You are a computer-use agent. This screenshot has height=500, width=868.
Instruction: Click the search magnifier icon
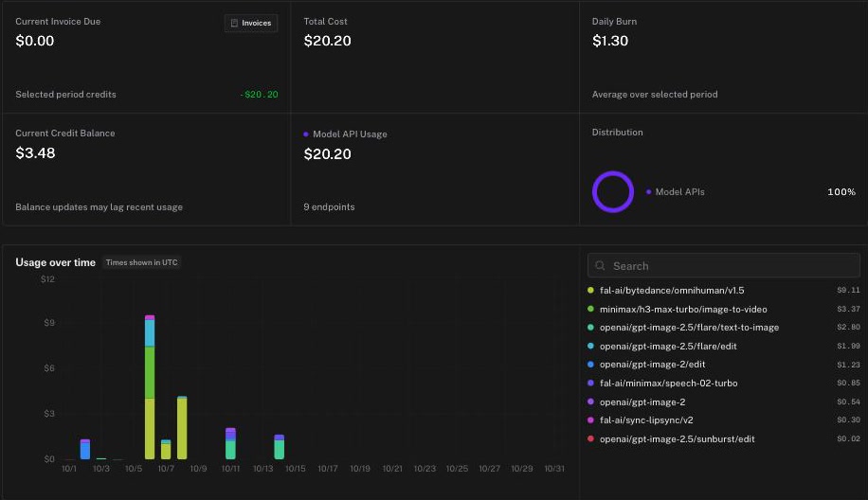point(600,266)
